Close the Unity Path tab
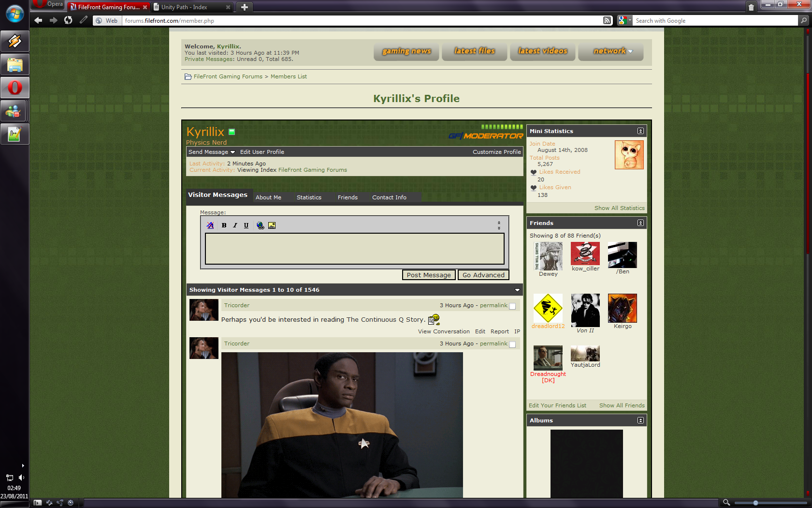 tap(228, 7)
